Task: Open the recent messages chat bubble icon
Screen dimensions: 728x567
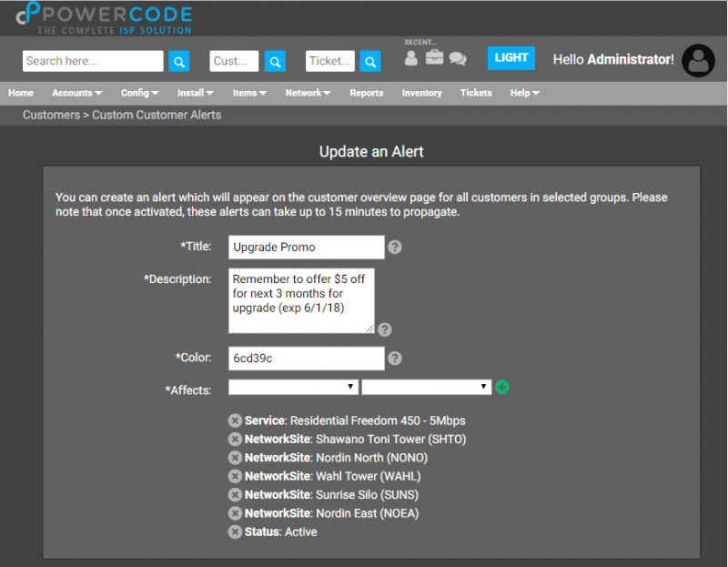Action: 458,58
